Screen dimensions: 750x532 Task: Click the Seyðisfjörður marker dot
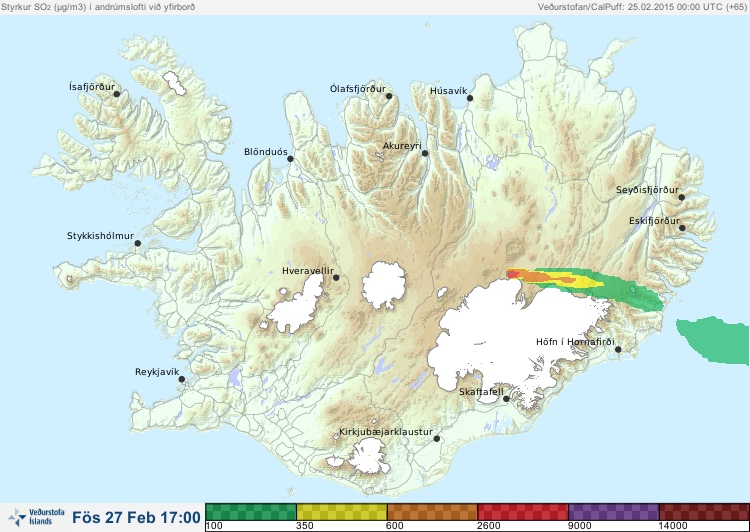coord(682,197)
